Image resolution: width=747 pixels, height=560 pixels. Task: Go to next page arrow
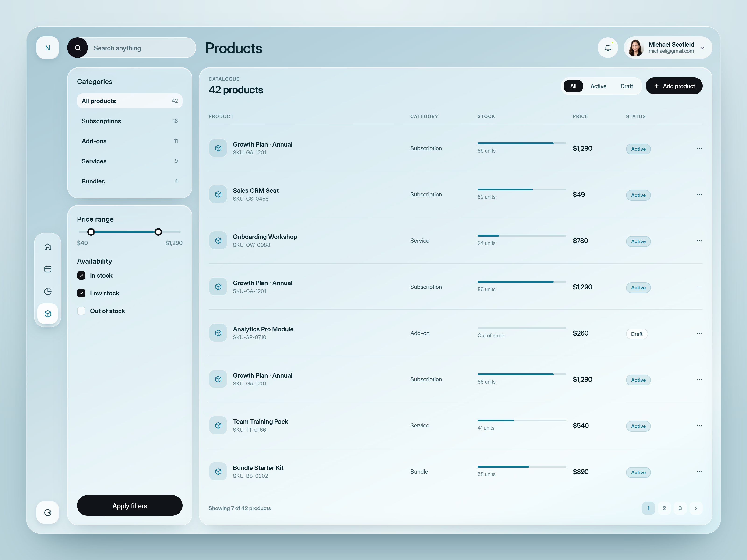[x=696, y=508]
